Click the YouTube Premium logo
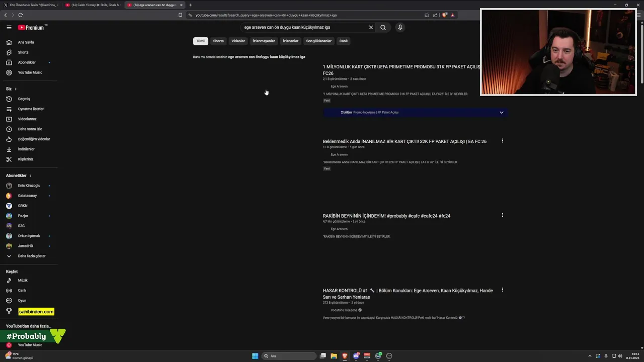 click(x=31, y=28)
